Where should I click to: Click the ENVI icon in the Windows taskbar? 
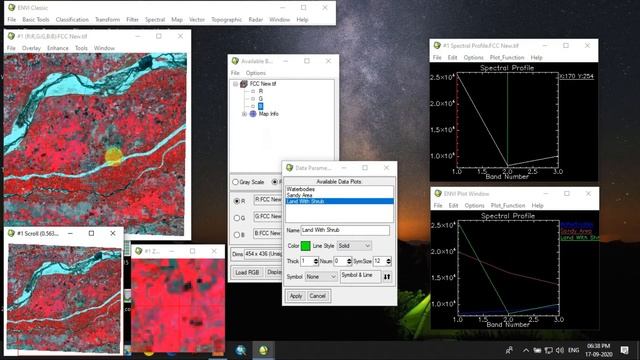(263, 350)
